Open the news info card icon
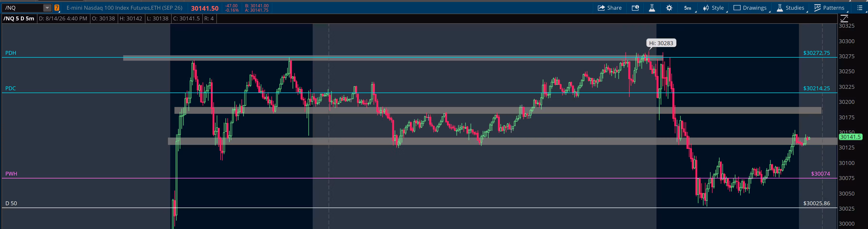Viewport: 868px width, 229px height. coord(635,8)
